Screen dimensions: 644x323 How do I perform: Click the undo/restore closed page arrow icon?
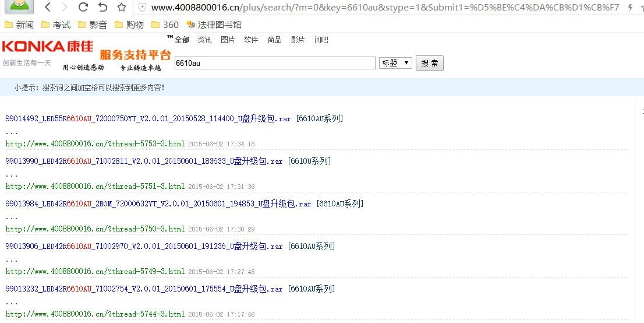pyautogui.click(x=102, y=7)
